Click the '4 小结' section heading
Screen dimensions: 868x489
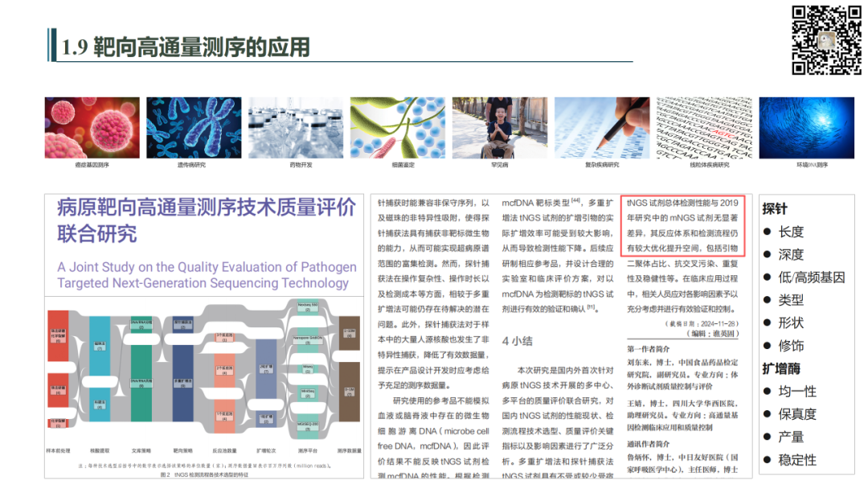(x=518, y=340)
